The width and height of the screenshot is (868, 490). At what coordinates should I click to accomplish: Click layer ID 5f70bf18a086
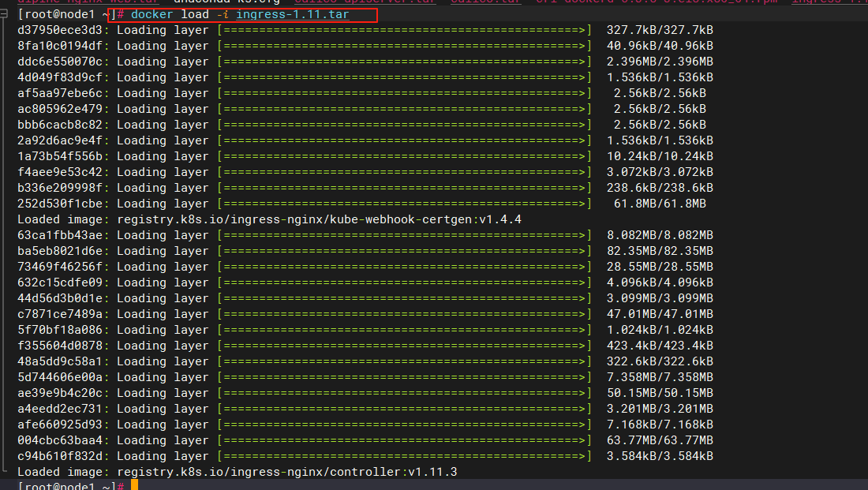pos(60,330)
